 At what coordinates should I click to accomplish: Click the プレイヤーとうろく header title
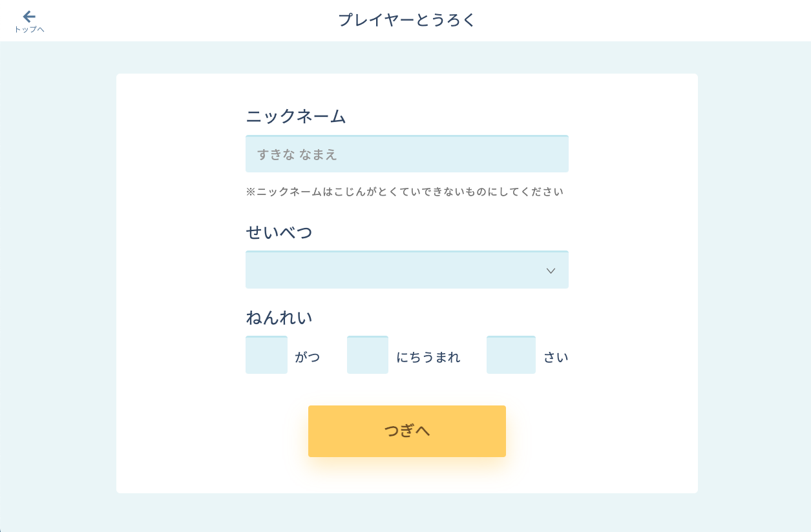pyautogui.click(x=406, y=20)
